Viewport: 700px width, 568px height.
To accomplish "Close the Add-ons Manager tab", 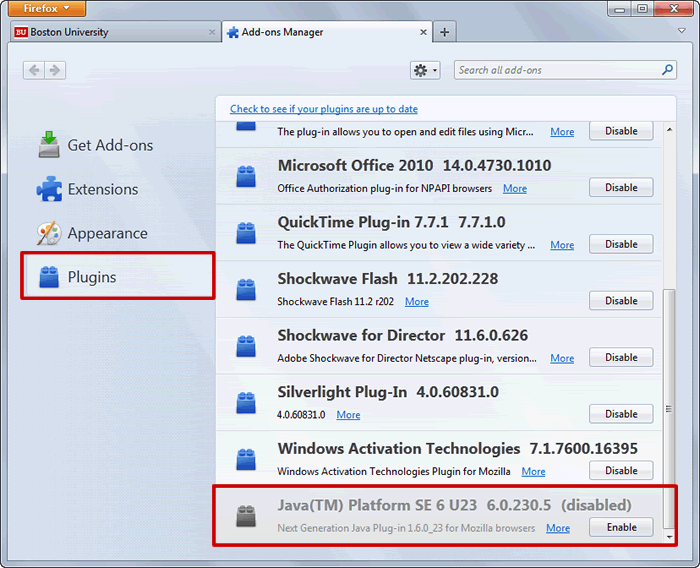I will pos(423,32).
